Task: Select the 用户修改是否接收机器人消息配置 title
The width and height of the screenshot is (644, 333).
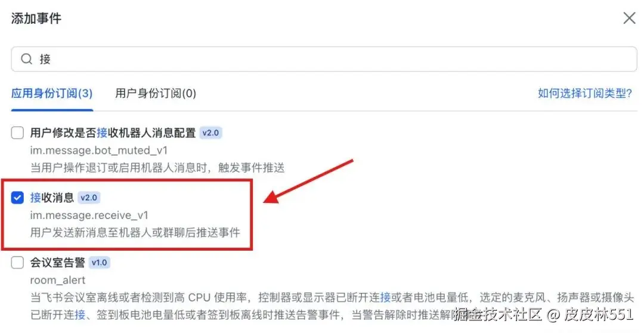Action: coord(113,133)
